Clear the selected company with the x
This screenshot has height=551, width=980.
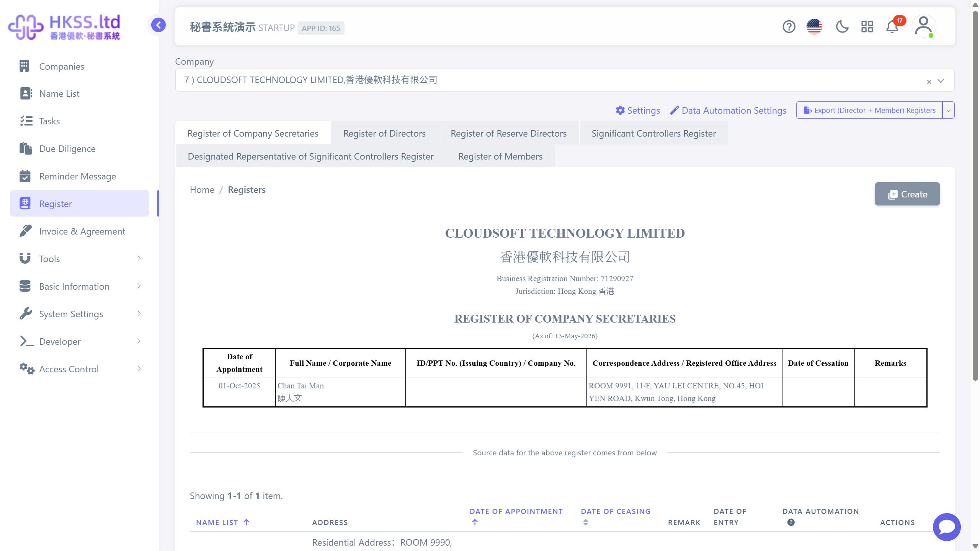click(929, 82)
